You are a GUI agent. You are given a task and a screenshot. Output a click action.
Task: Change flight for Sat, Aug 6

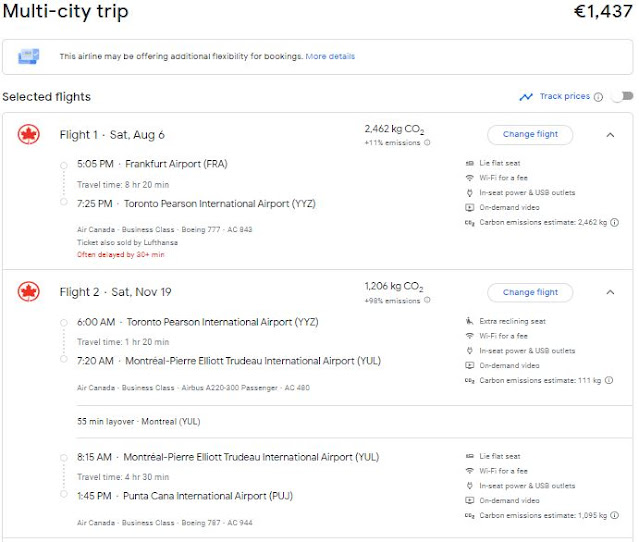pyautogui.click(x=530, y=135)
